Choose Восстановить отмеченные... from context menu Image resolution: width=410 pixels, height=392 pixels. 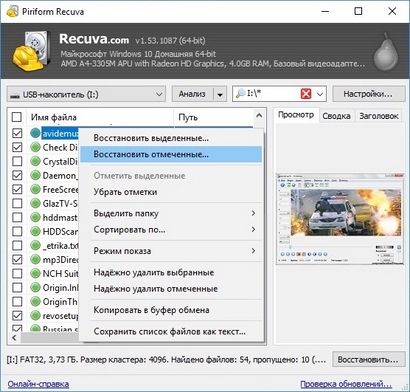(171, 154)
